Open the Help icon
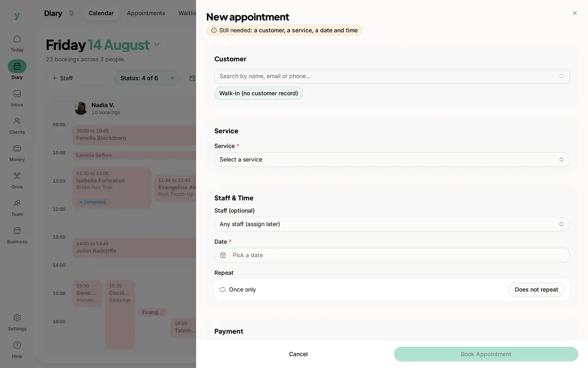This screenshot has height=368, width=588. (x=17, y=345)
